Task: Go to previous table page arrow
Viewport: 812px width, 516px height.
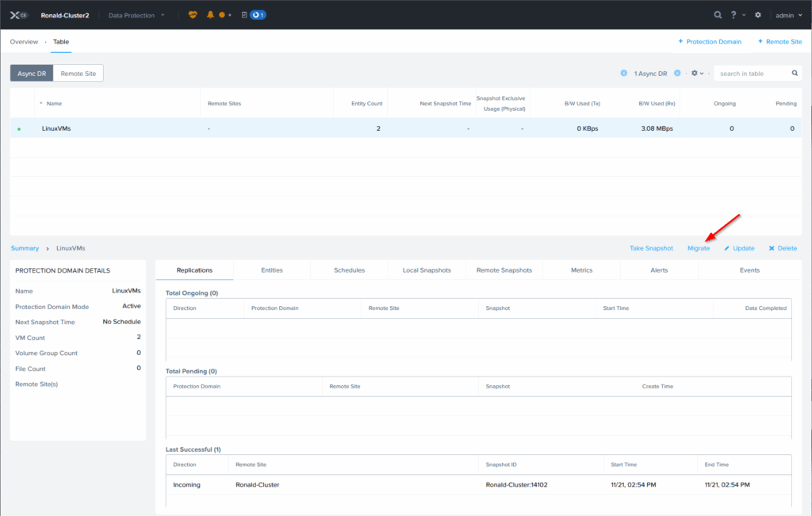Action: pyautogui.click(x=624, y=73)
